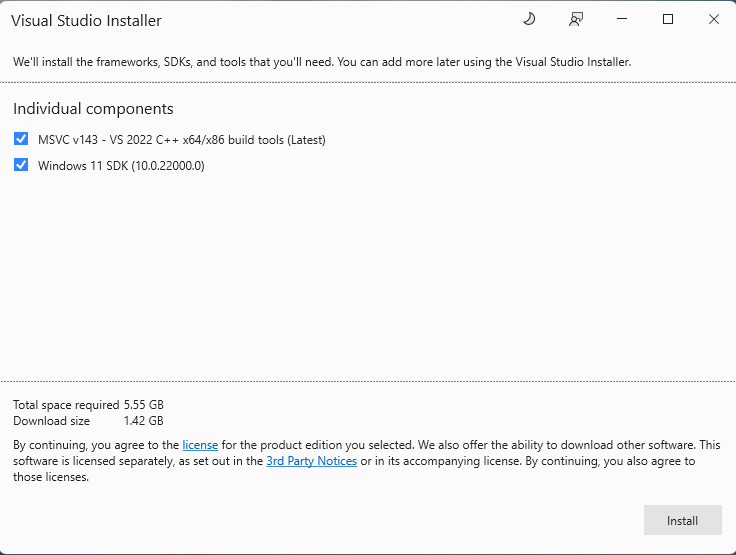Open the send feedback icon
Image resolution: width=736 pixels, height=555 pixels.
pos(575,19)
